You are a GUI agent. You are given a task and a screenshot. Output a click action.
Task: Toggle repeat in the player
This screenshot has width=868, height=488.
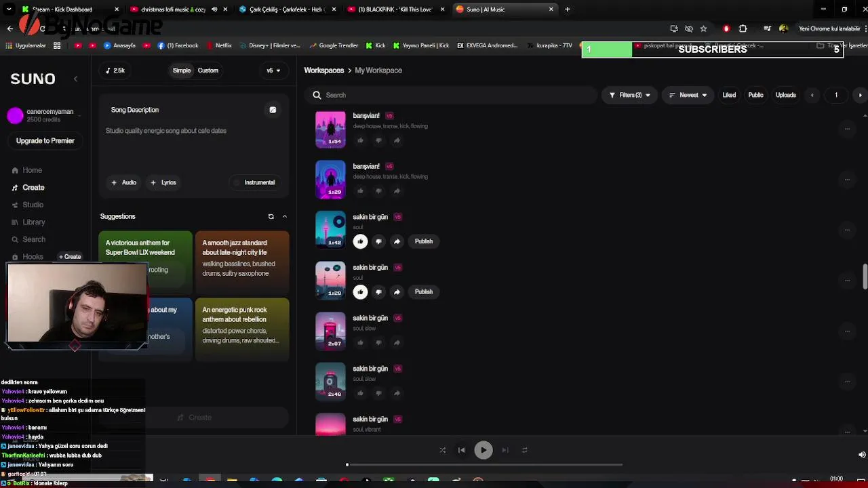pyautogui.click(x=524, y=450)
